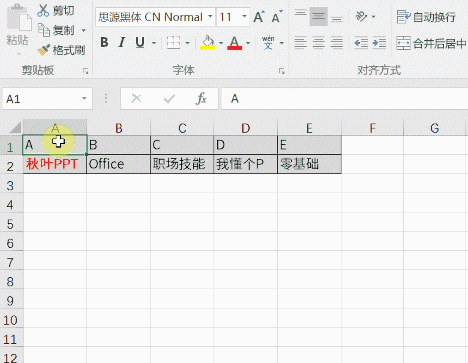The width and height of the screenshot is (468, 363).
Task: Align text to the right
Action: (x=337, y=43)
